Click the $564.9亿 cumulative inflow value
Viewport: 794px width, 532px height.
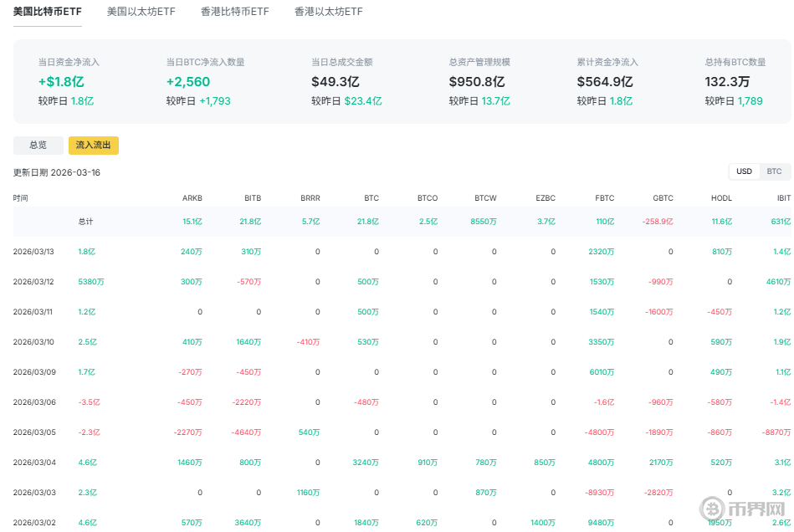coord(605,81)
